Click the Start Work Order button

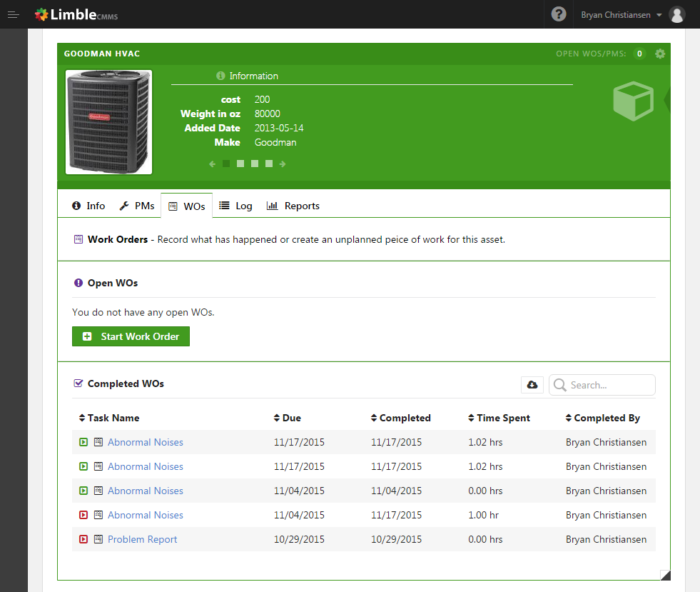click(x=131, y=336)
